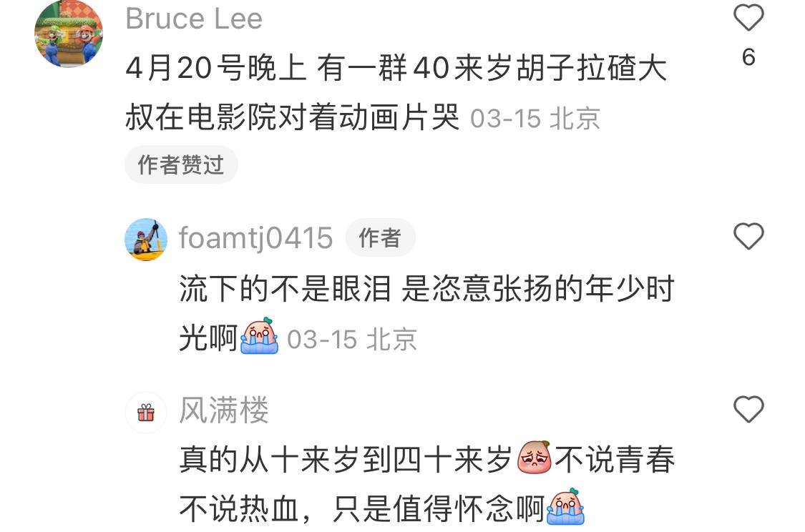Tap the like count 6
Screen dimensions: 805x532
point(748,57)
